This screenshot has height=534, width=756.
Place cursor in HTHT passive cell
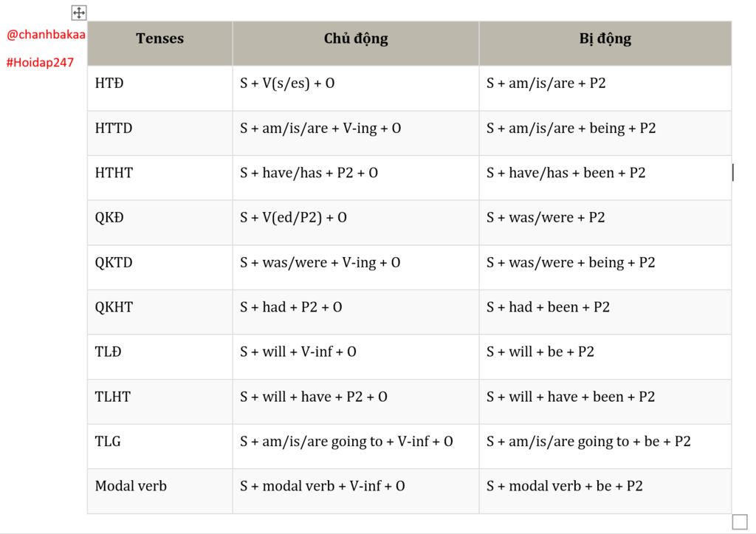[605, 178]
